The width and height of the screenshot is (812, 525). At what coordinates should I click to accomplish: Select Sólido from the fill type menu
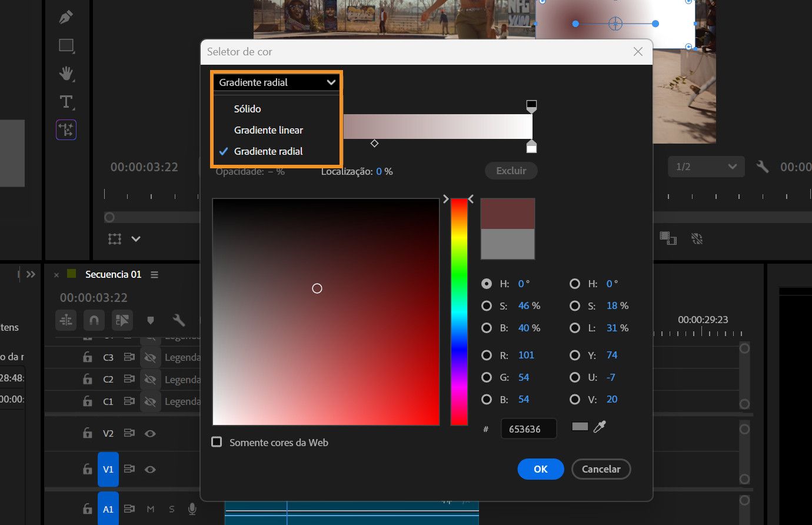tap(247, 108)
